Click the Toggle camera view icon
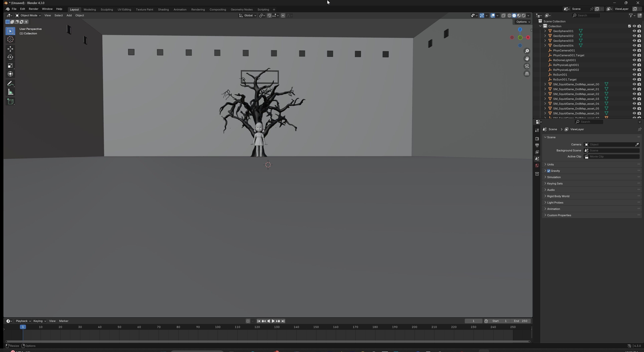The width and height of the screenshot is (644, 352). (x=527, y=66)
